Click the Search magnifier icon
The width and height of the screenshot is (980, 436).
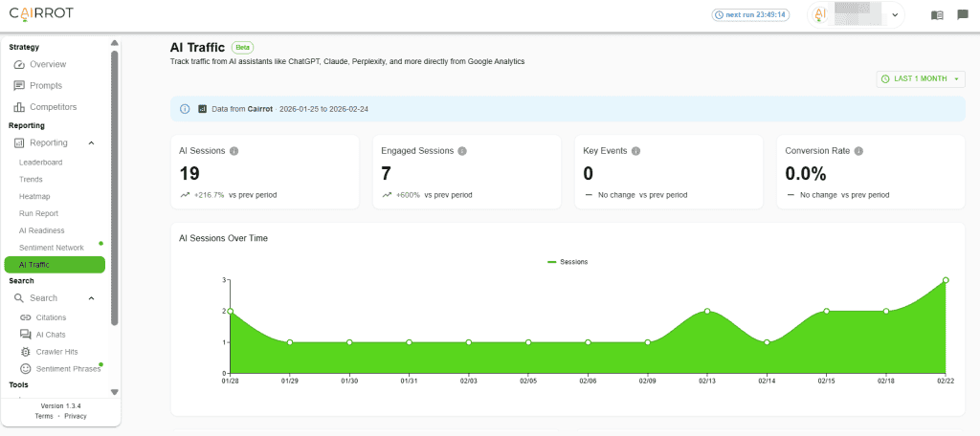click(19, 298)
